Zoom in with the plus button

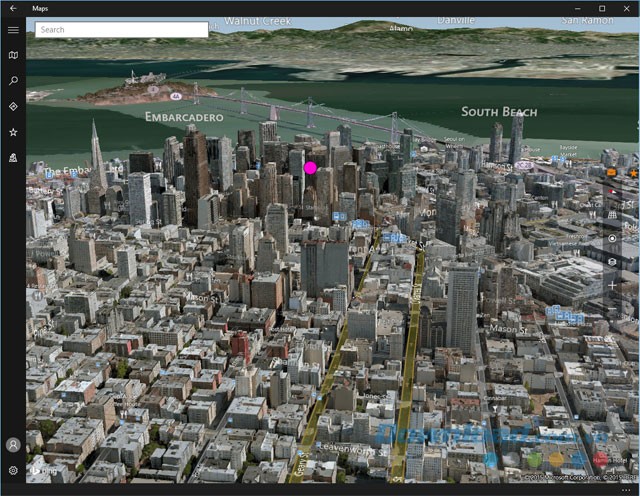pyautogui.click(x=612, y=285)
